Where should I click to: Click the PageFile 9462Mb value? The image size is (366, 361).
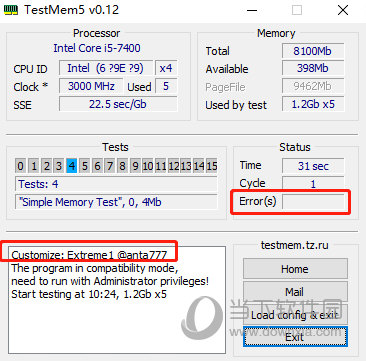313,86
